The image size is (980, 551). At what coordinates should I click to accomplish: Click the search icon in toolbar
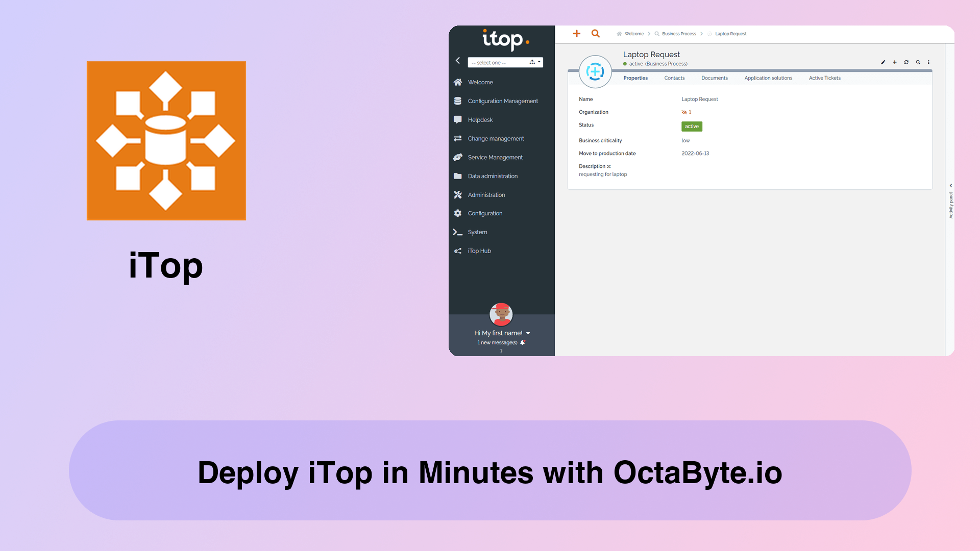pyautogui.click(x=595, y=34)
